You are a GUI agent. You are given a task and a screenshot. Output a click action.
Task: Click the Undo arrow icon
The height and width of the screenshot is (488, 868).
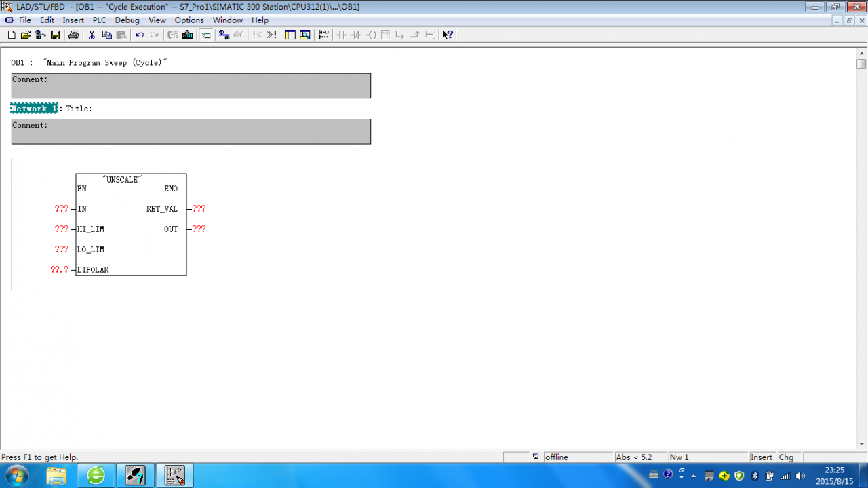[x=140, y=35]
